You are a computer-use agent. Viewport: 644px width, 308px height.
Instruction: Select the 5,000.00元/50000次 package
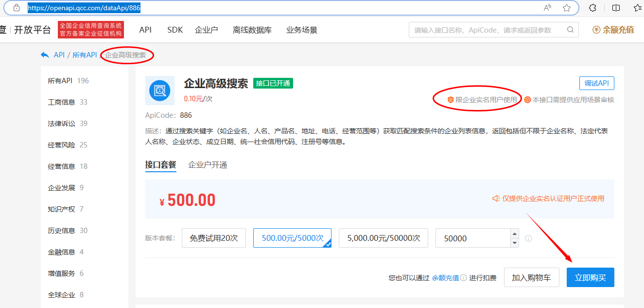[383, 238]
